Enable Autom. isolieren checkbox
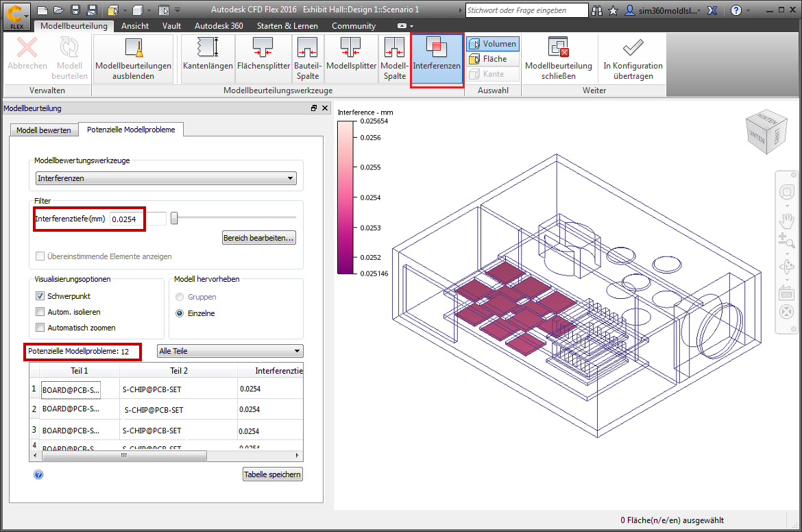Viewport: 802px width, 532px height. click(x=40, y=312)
